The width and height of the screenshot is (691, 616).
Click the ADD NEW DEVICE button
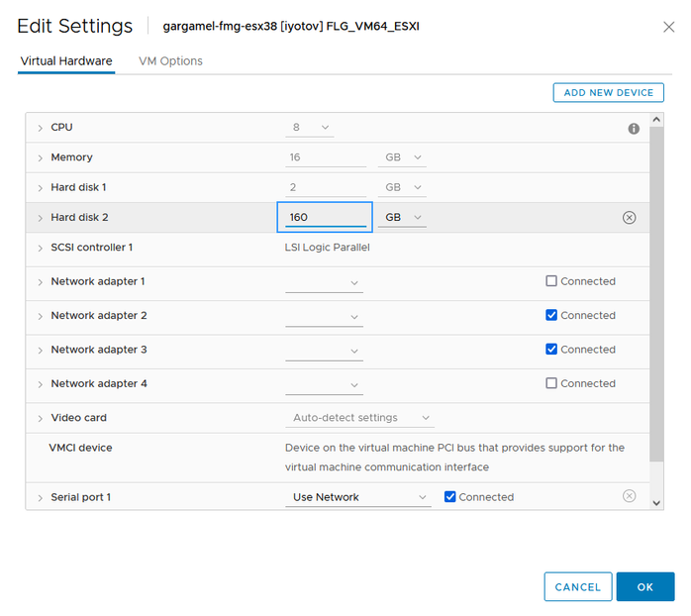pos(608,92)
